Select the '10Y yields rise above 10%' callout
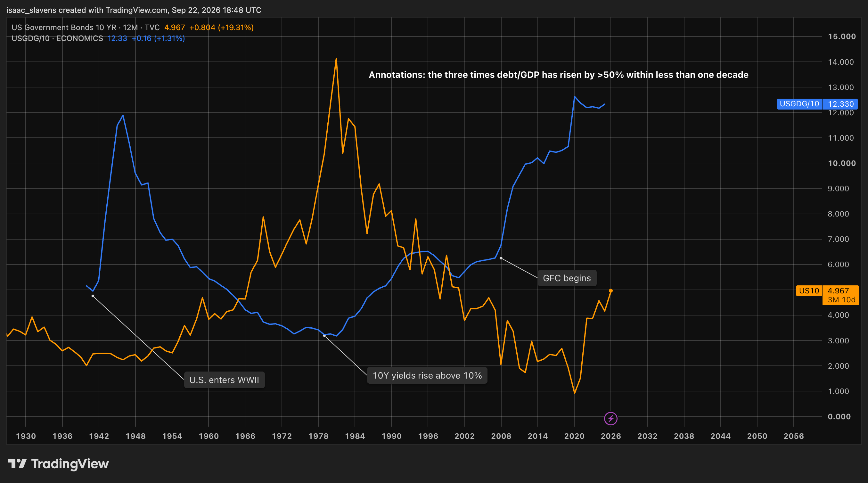The height and width of the screenshot is (483, 868). (427, 375)
